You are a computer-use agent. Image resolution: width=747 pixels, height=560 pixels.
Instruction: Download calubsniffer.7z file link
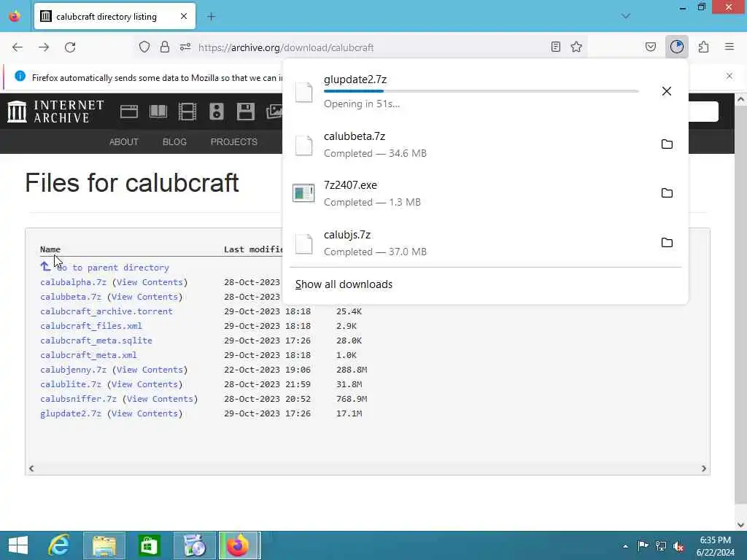[78, 399]
